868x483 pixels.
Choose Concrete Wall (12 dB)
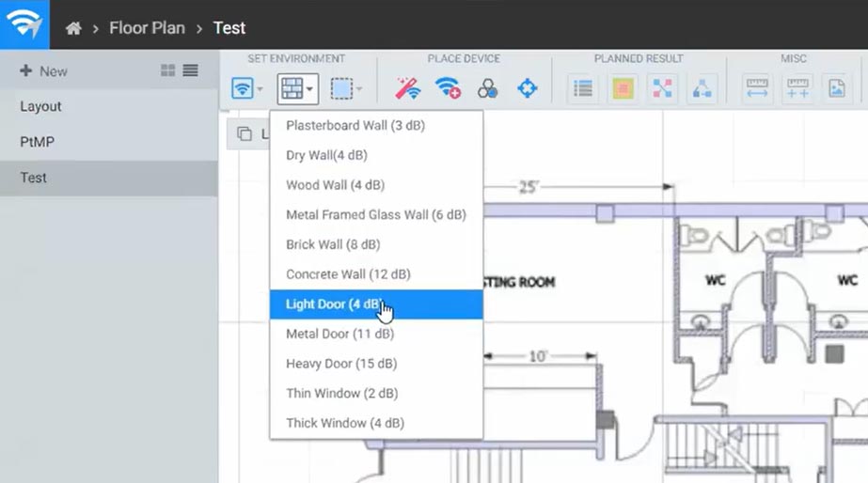tap(348, 274)
